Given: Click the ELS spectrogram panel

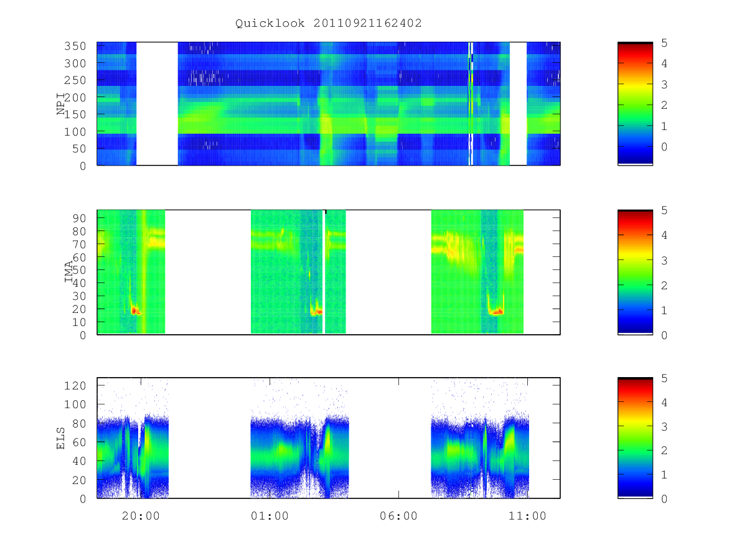Looking at the screenshot, I should [329, 438].
